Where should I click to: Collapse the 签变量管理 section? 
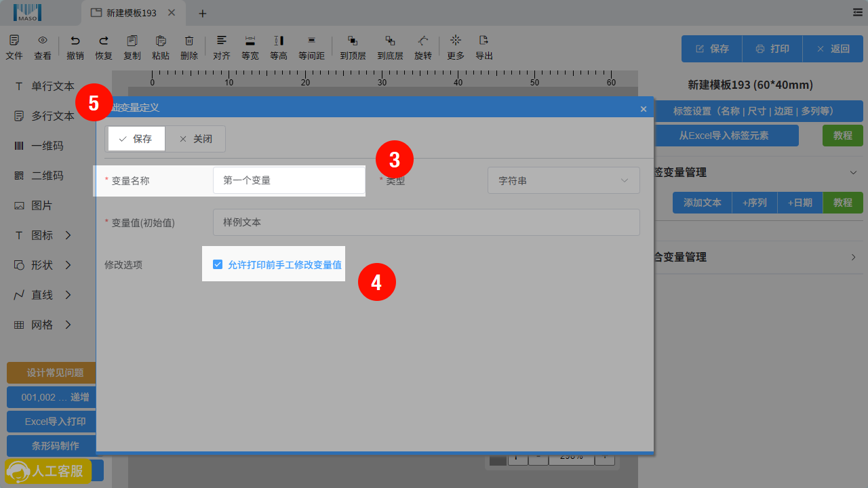(854, 172)
